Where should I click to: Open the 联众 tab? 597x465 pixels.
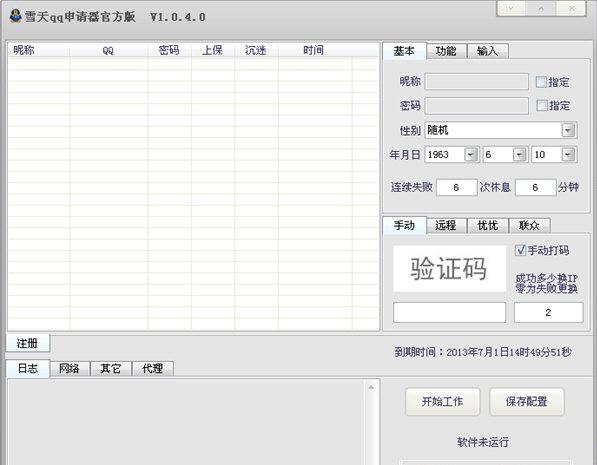tap(529, 225)
